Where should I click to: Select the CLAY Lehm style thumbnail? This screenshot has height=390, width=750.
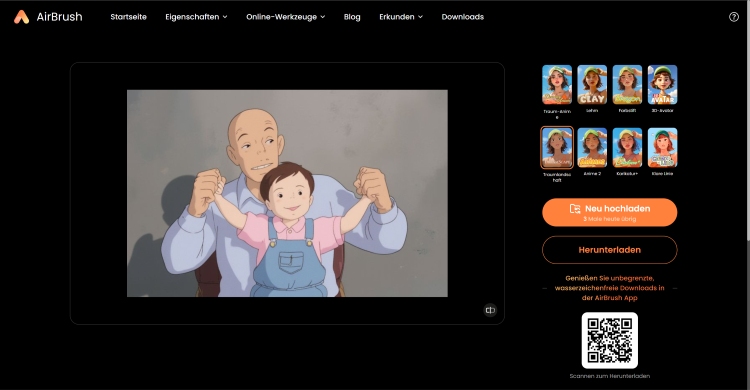coord(592,85)
